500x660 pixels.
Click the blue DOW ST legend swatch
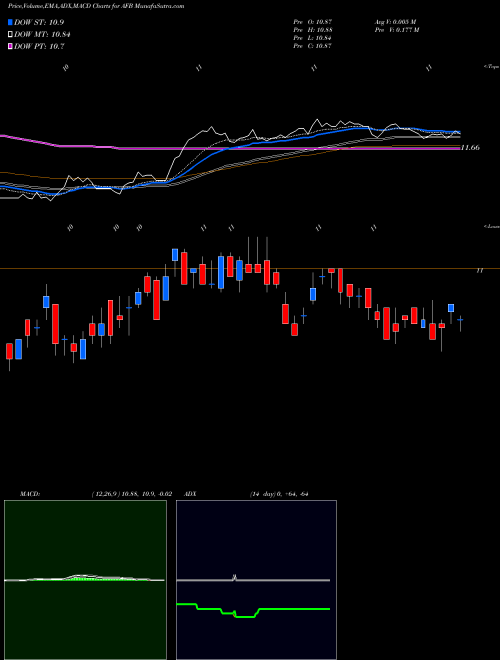[x=10, y=22]
